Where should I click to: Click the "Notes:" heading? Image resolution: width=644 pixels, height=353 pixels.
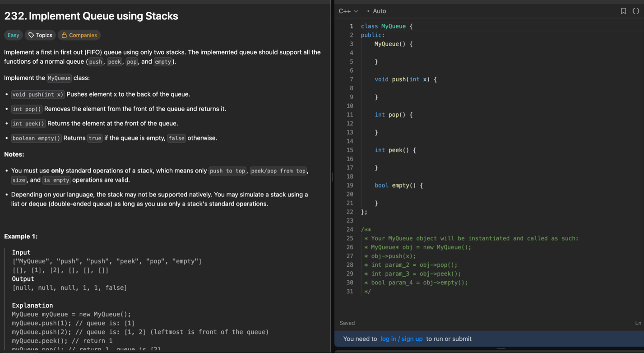14,154
